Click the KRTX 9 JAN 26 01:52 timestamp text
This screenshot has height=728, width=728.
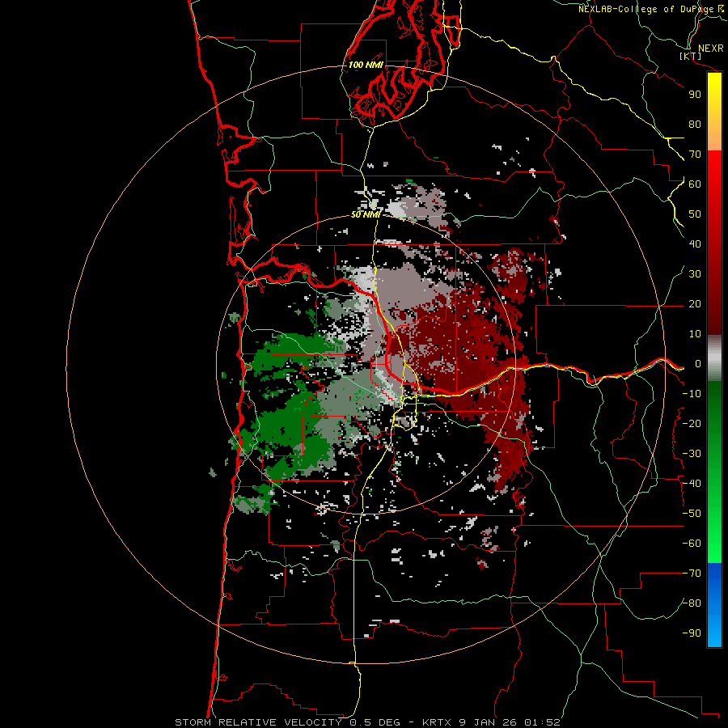pyautogui.click(x=491, y=722)
